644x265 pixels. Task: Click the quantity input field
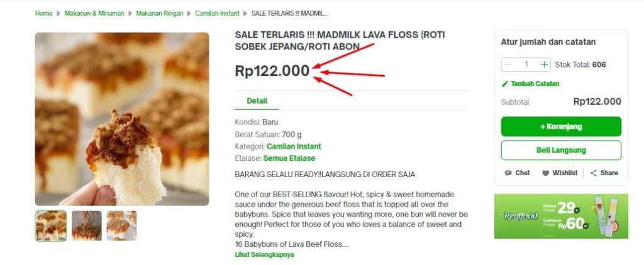click(526, 64)
